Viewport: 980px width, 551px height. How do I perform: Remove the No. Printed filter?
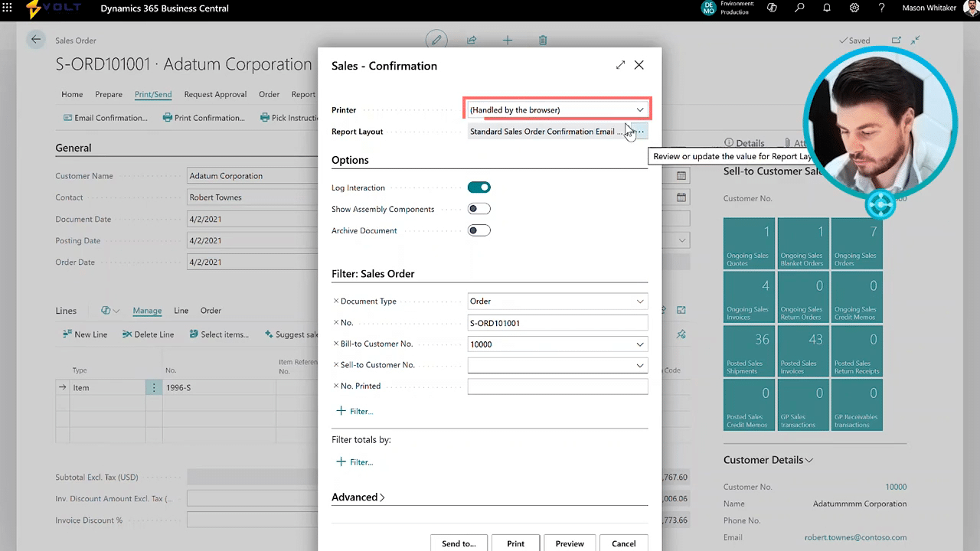tap(335, 386)
